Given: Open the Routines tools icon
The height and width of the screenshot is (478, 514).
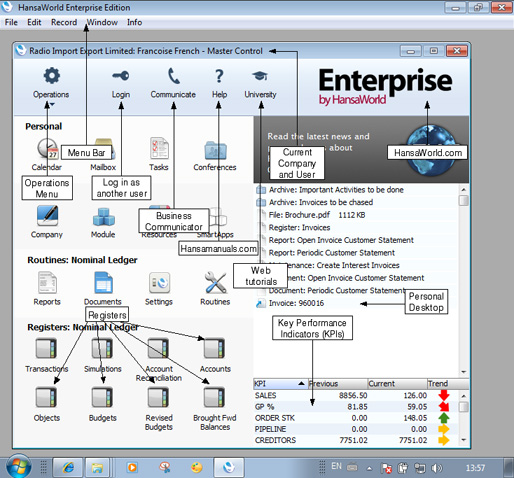Looking at the screenshot, I should [215, 283].
